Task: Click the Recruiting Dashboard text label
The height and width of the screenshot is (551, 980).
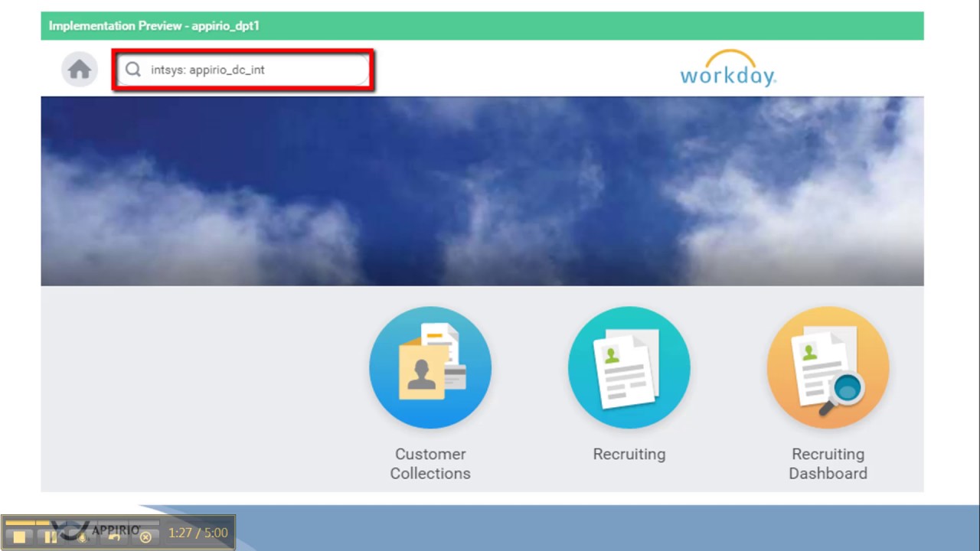Action: coord(828,464)
